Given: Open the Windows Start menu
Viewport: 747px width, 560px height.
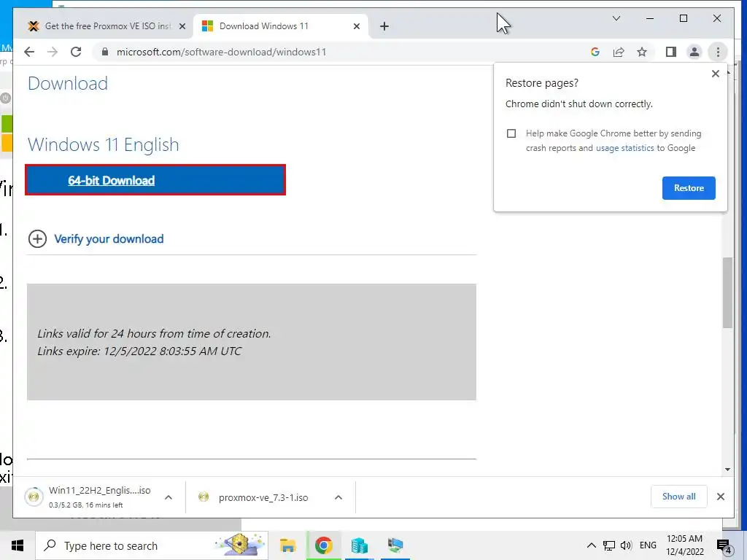Looking at the screenshot, I should pyautogui.click(x=18, y=545).
